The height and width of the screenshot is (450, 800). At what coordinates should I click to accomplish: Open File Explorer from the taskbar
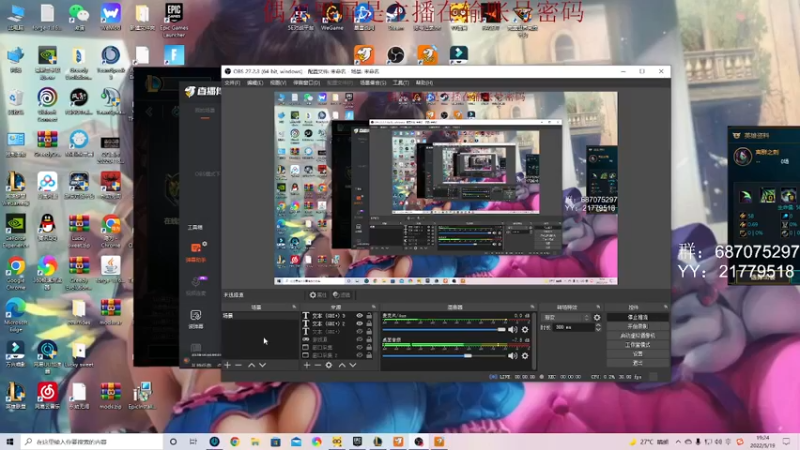click(255, 441)
